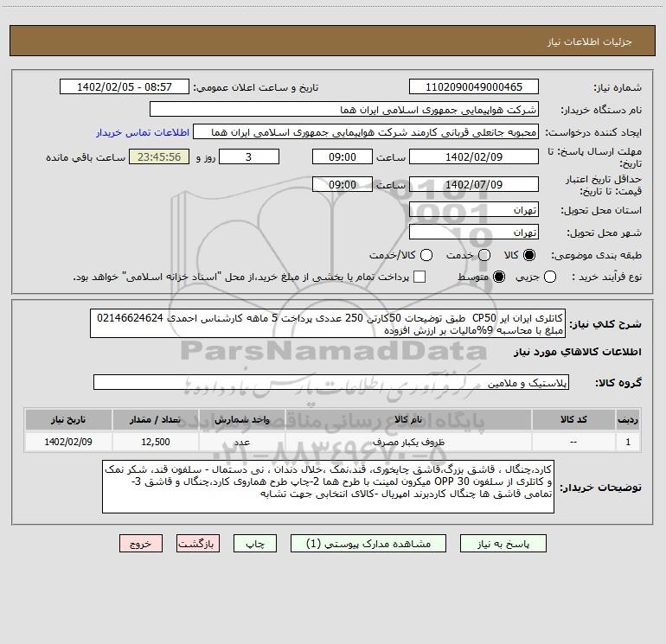Screen dimensions: 666x644
Task: Click the تعداد / مقدار column header
Action: tap(156, 419)
